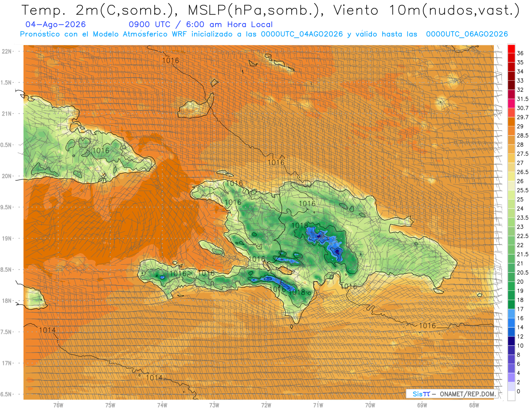Click the '68W' longitude axis label
Image resolution: width=532 pixels, height=411 pixels.
click(x=474, y=405)
